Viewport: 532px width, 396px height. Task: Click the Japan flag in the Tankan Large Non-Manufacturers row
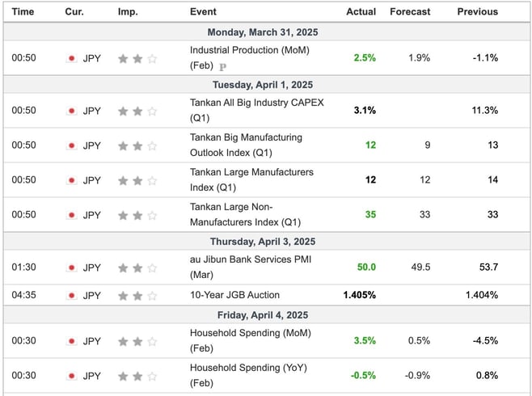[x=71, y=215]
